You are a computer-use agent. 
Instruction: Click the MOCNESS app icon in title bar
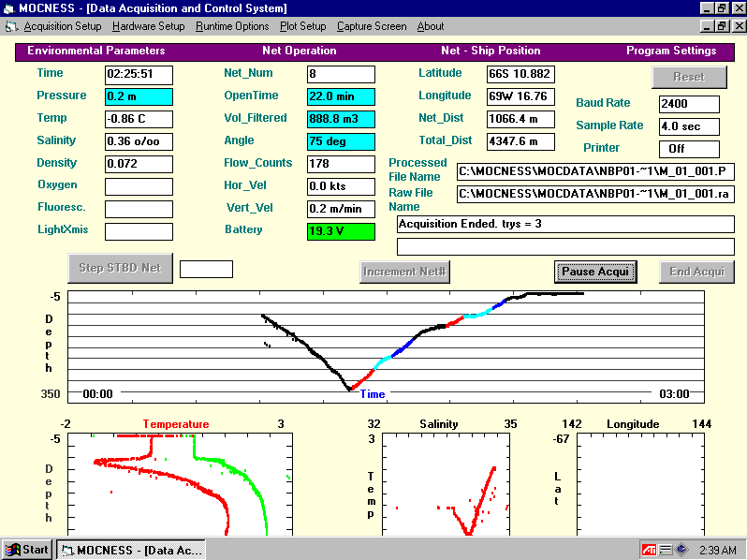[8, 8]
